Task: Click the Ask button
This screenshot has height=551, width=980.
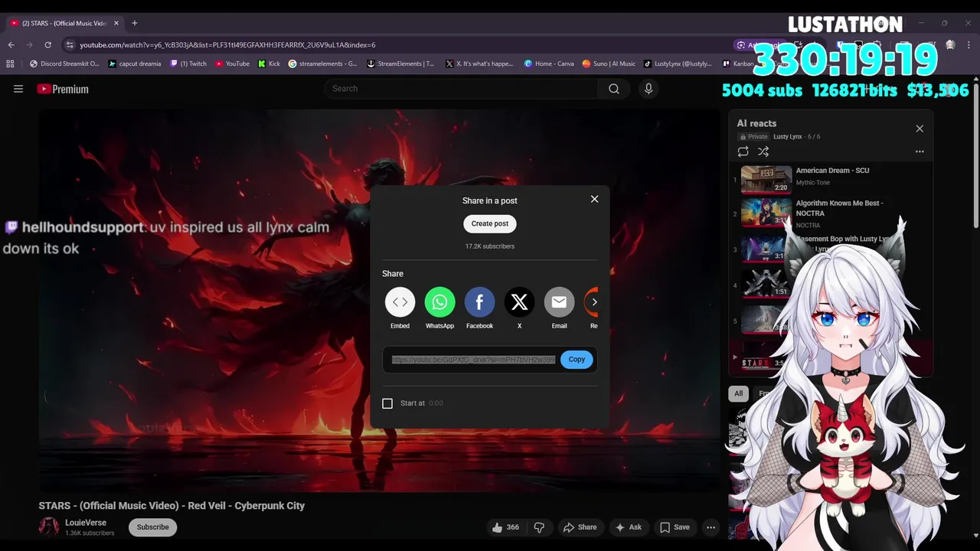Action: tap(628, 527)
